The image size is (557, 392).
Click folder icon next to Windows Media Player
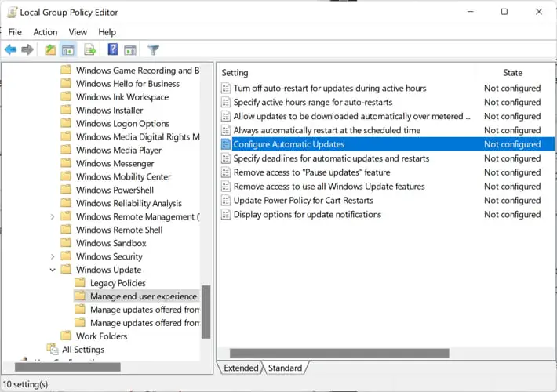tap(66, 150)
